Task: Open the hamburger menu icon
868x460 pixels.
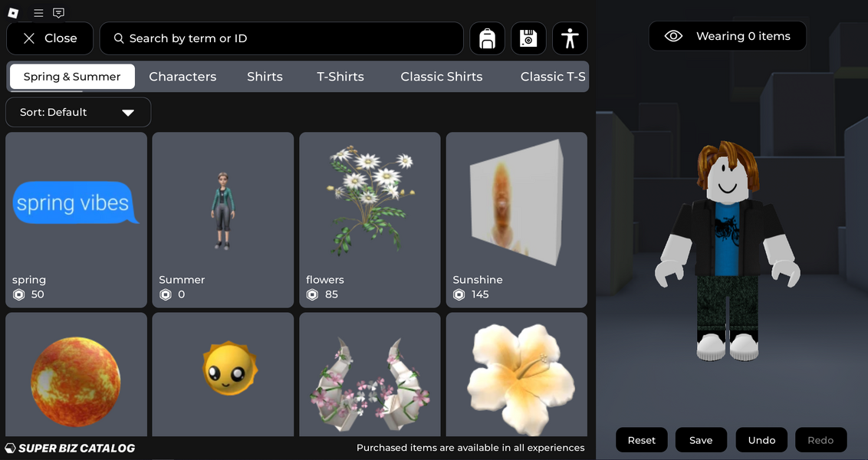Action: coord(38,13)
